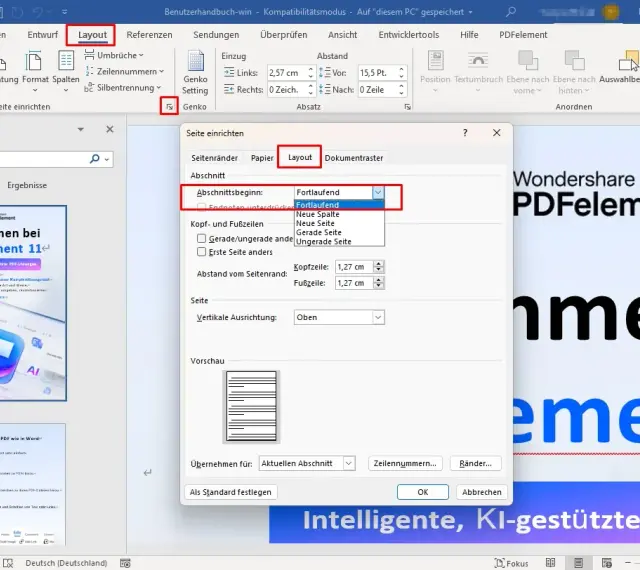The image size is (640, 570).
Task: Select Gerade Seite in dropdown list
Action: click(x=339, y=232)
